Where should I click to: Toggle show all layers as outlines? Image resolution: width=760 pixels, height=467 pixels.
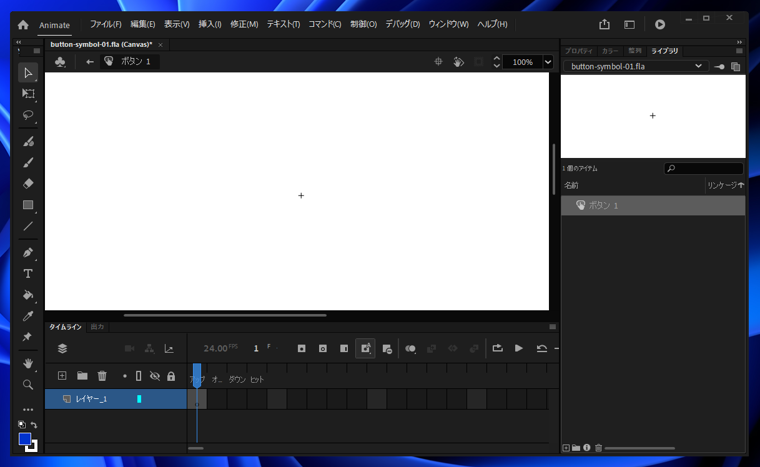(139, 376)
